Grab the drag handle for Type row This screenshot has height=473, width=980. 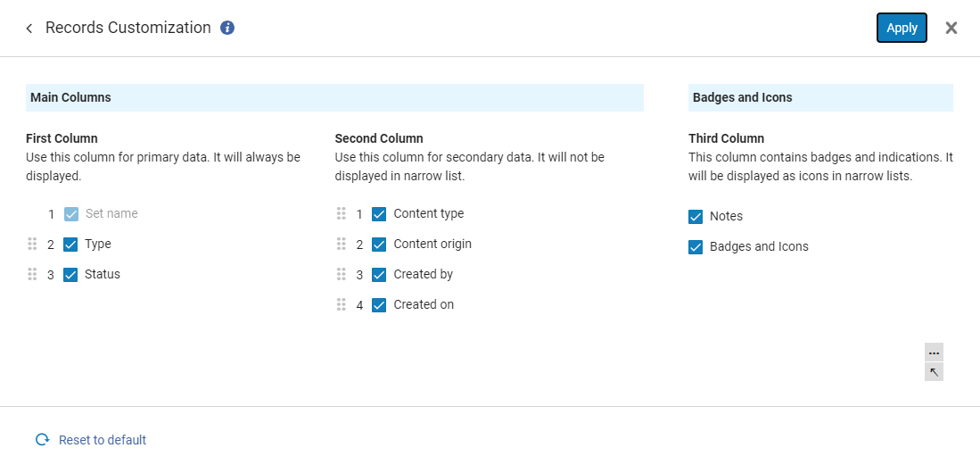click(32, 244)
